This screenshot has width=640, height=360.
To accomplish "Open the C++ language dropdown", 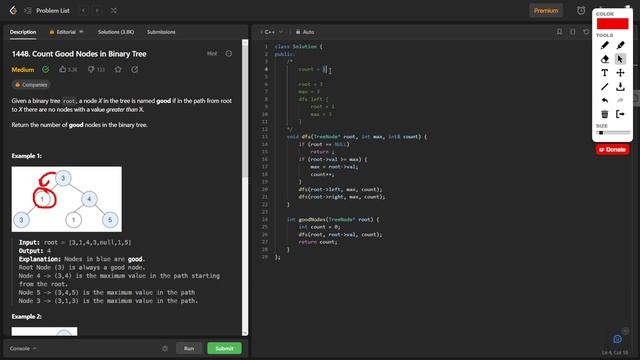I will point(273,32).
